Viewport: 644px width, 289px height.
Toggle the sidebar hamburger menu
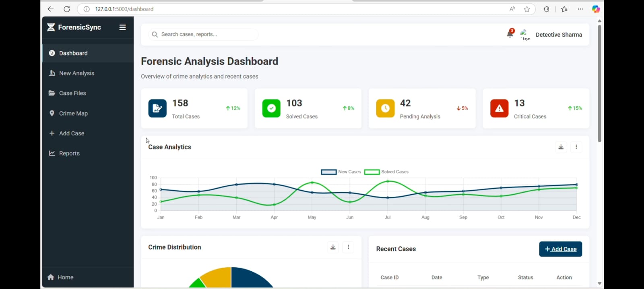[x=122, y=27]
